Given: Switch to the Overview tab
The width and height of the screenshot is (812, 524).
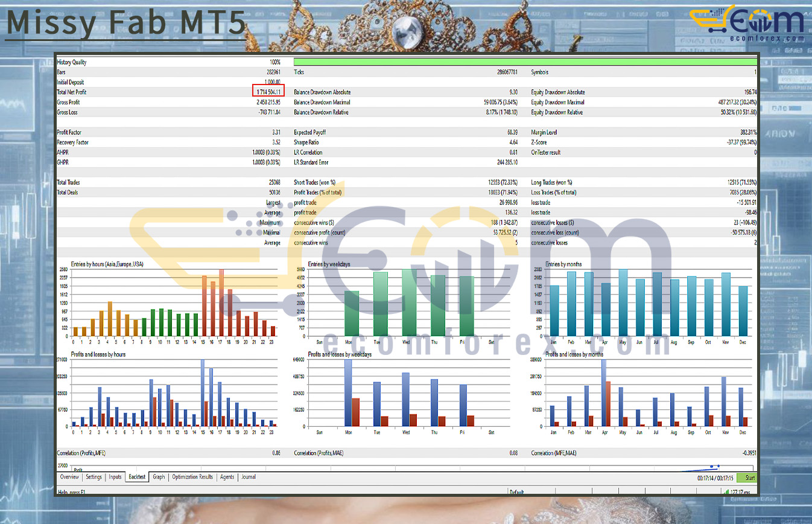Looking at the screenshot, I should point(69,477).
